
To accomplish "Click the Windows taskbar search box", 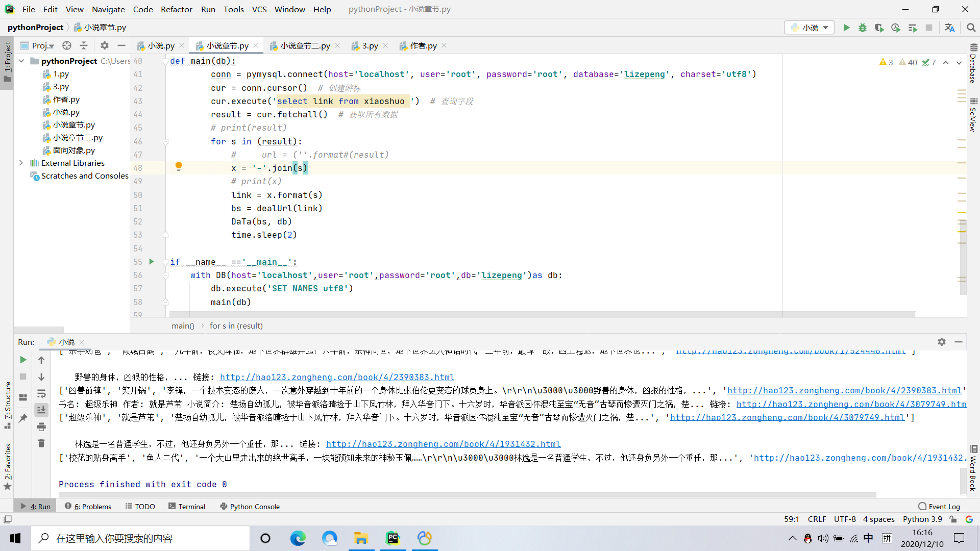I will (x=140, y=538).
